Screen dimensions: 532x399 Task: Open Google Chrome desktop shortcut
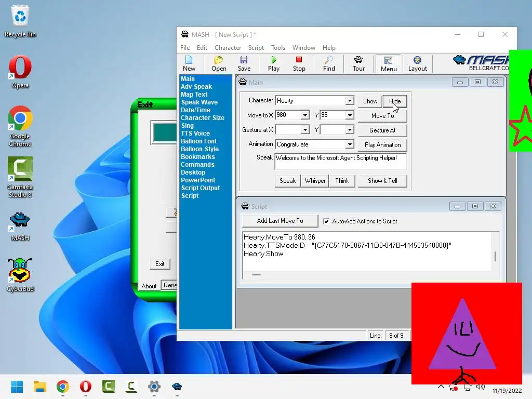[20, 126]
